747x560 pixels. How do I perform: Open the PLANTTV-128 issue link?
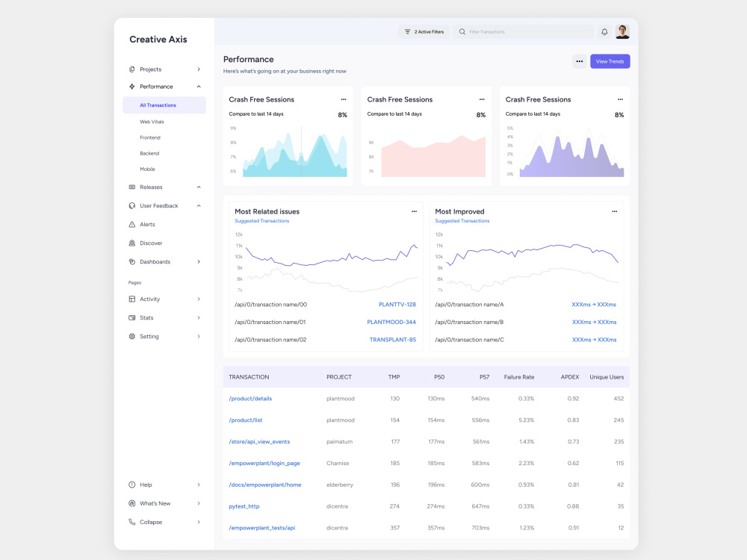(x=397, y=305)
